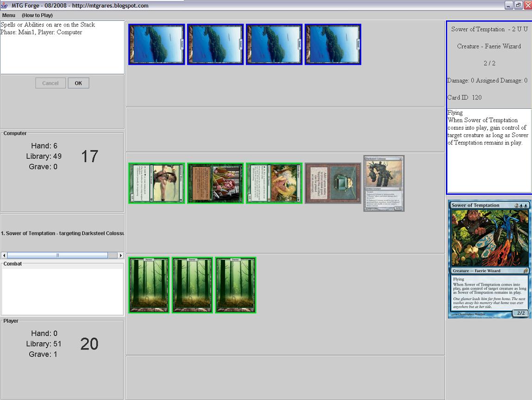This screenshot has height=400, width=532.
Task: Click the 'Sower of Temptation - 2 U U' heading
Action: tap(489, 30)
